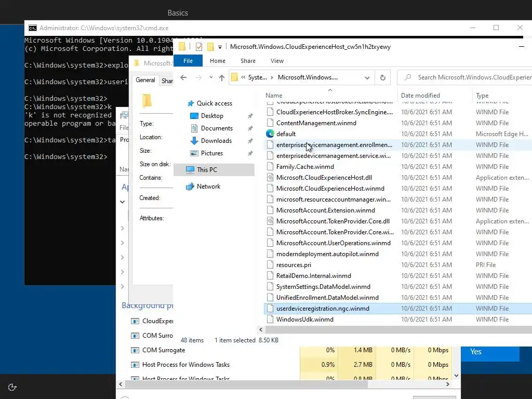The width and height of the screenshot is (532, 399).
Task: Select moderndeployment.autopilot.winmd file
Action: point(327,254)
